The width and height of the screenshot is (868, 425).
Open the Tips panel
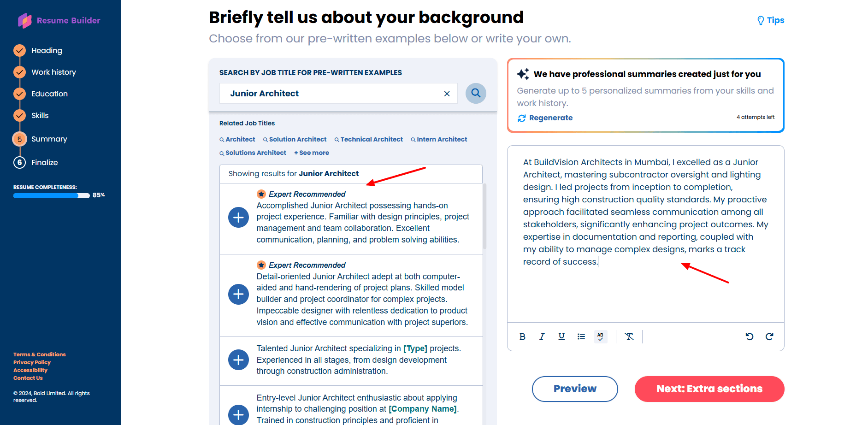(x=771, y=20)
